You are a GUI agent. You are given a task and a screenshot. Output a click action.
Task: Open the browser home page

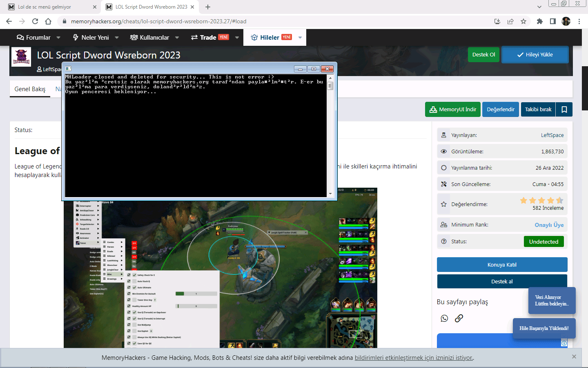[x=48, y=21]
